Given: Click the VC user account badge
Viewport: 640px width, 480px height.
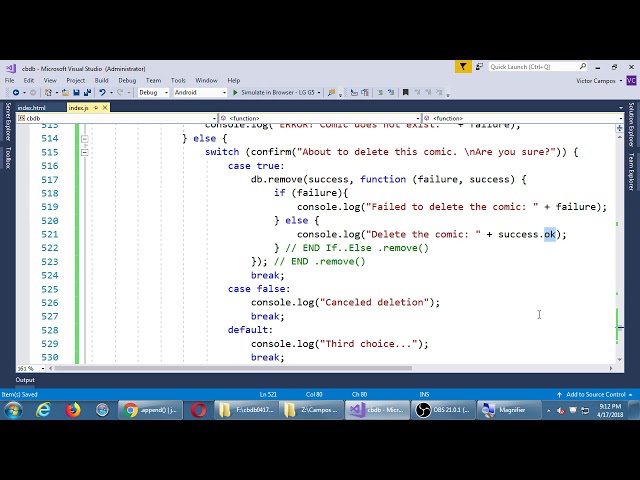Looking at the screenshot, I should (x=631, y=79).
